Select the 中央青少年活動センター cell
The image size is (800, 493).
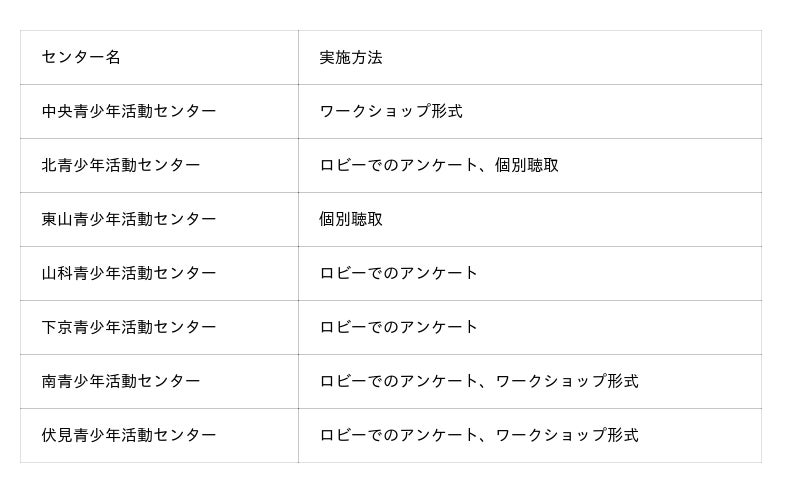click(x=129, y=111)
